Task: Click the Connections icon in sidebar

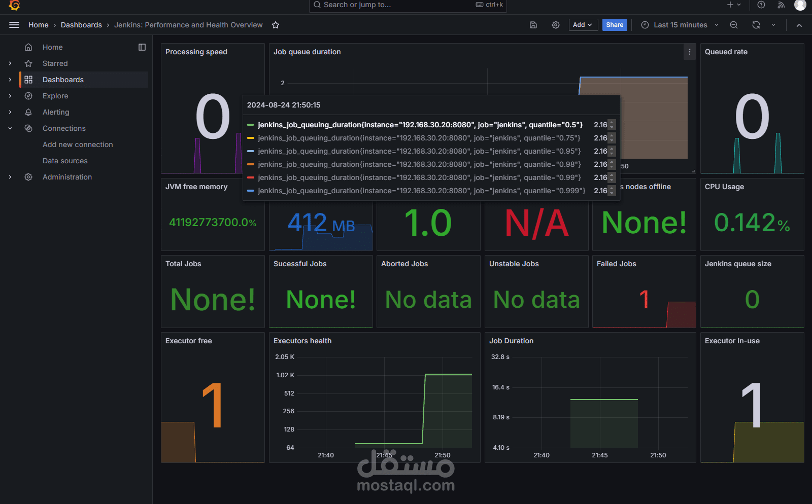Action: (x=28, y=128)
